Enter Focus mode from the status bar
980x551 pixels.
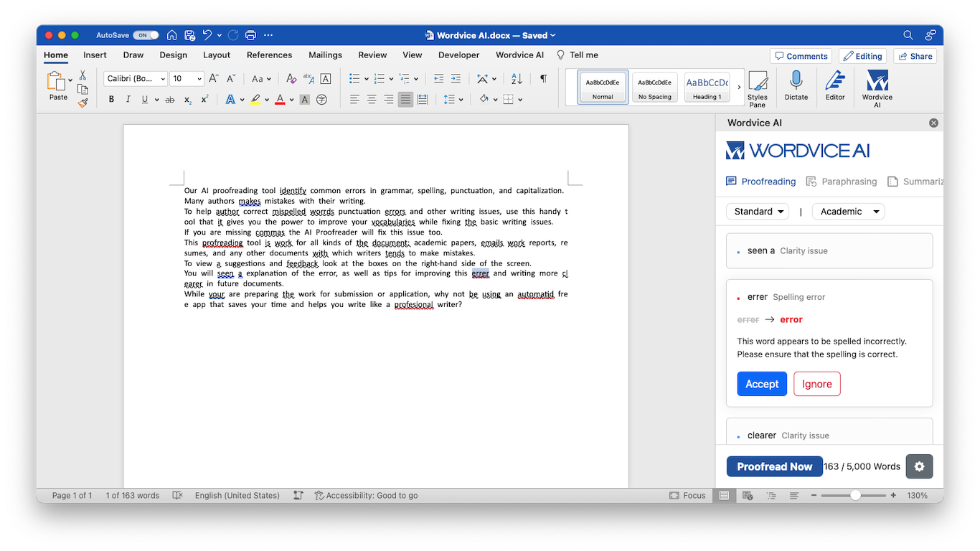pos(687,496)
